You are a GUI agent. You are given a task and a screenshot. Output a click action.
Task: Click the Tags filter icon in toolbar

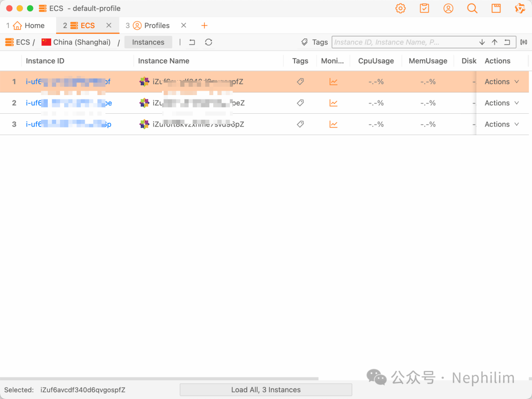(305, 42)
